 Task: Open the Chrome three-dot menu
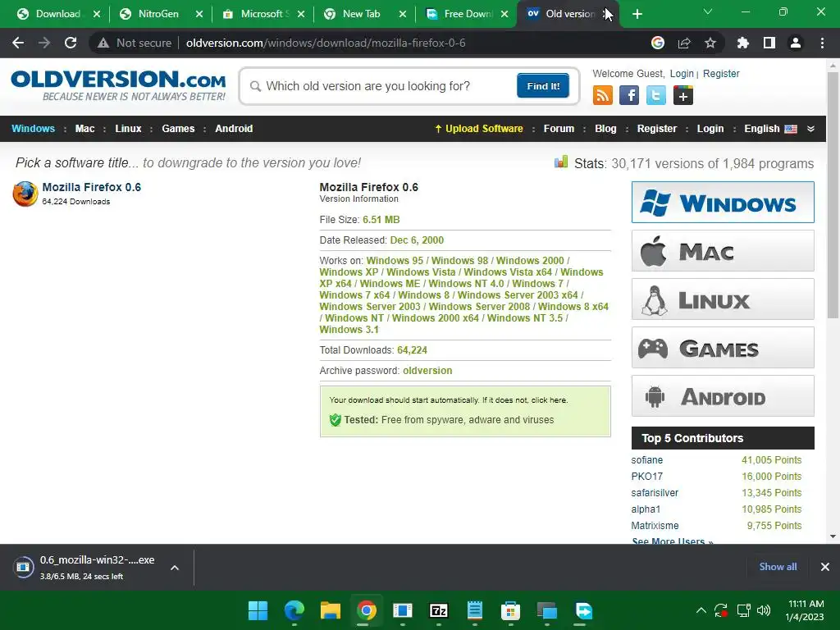822,43
